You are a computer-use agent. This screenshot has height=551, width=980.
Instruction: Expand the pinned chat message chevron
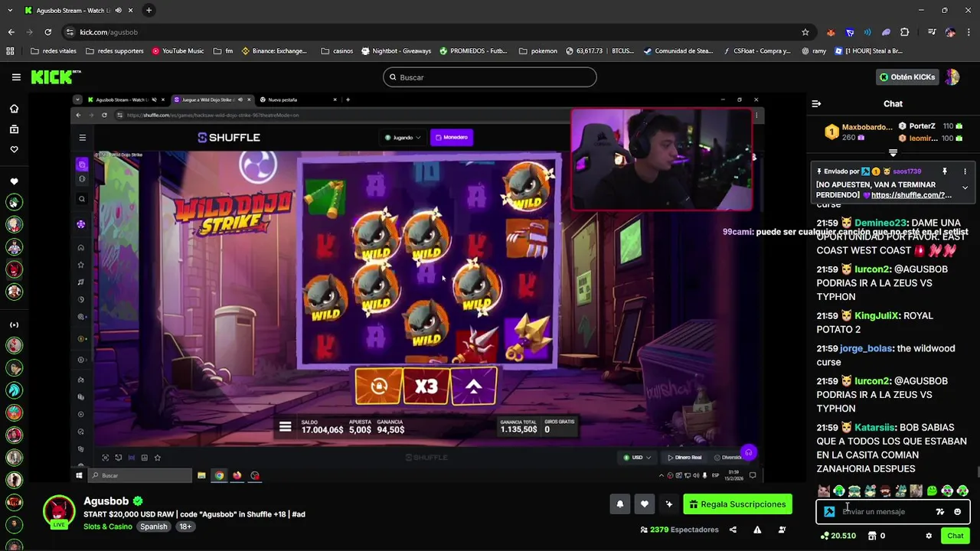[965, 187]
